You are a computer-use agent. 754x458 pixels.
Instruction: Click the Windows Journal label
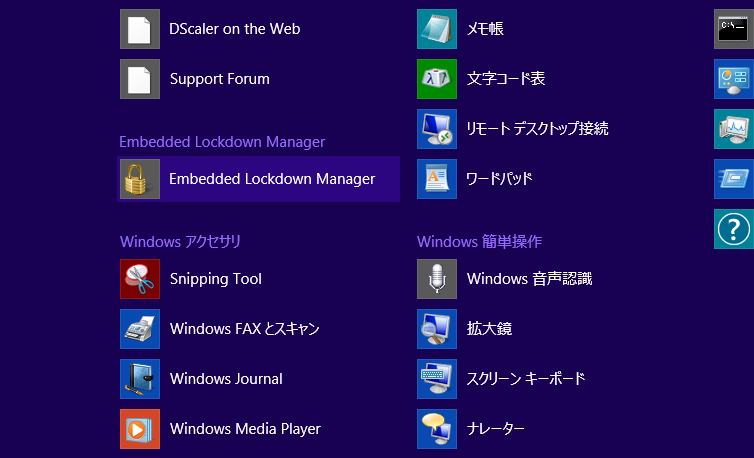click(x=226, y=379)
